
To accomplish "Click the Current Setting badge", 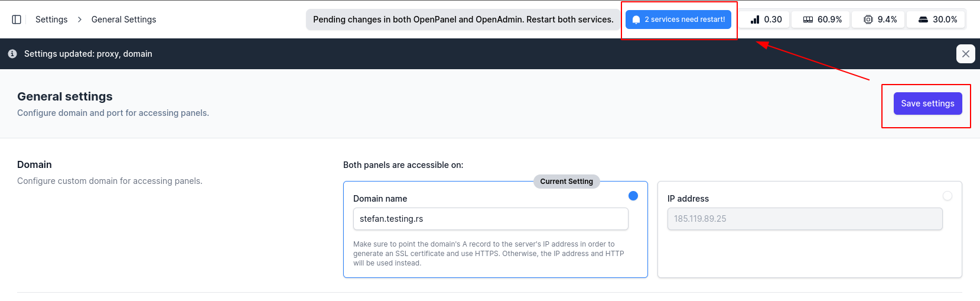I will pyautogui.click(x=566, y=182).
